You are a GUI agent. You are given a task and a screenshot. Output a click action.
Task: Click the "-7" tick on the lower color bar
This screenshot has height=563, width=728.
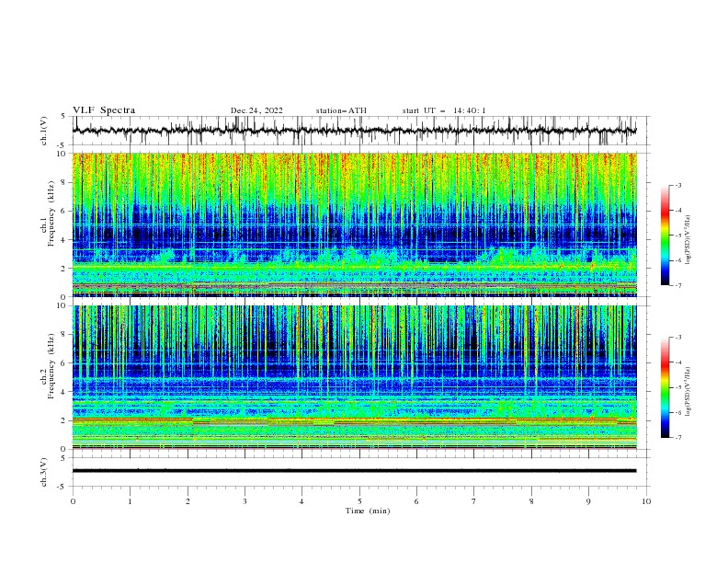(677, 438)
